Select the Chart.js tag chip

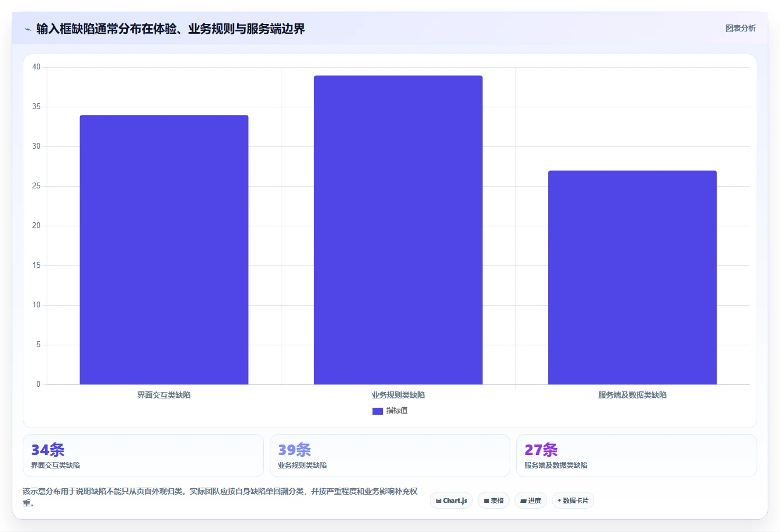451,501
